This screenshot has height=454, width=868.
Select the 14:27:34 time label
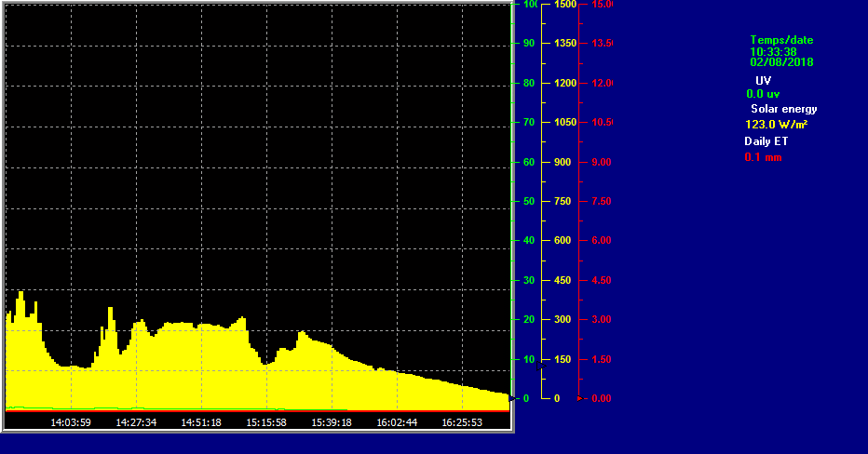[136, 422]
